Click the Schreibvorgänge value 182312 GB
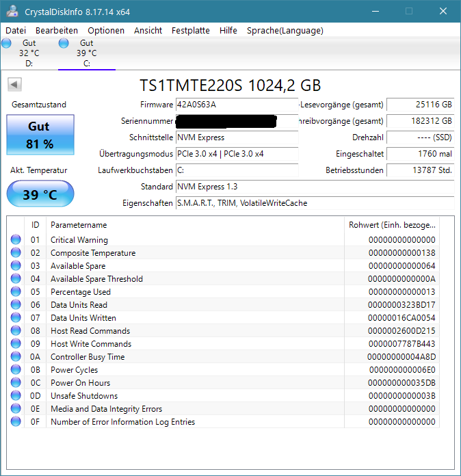The height and width of the screenshot is (476, 461). 421,121
